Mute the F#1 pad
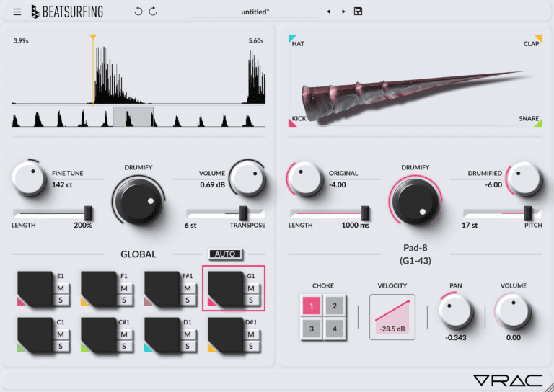 tap(188, 289)
